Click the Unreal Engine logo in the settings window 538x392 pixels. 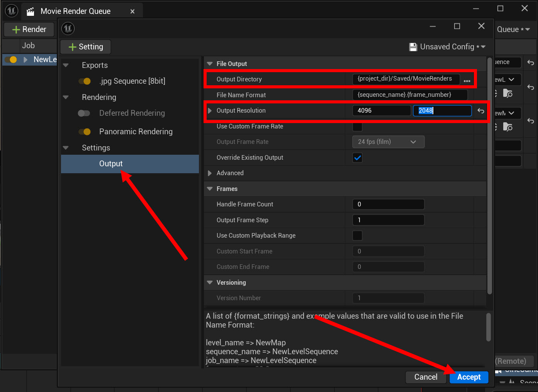pos(68,29)
